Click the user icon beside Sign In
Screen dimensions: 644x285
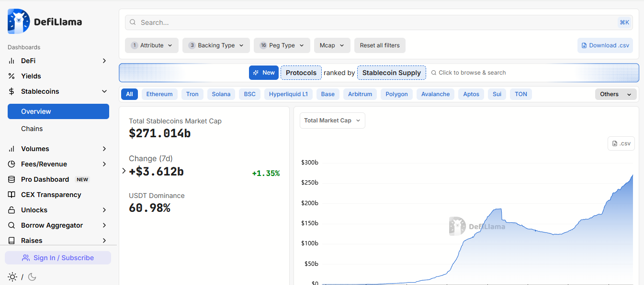click(x=26, y=258)
